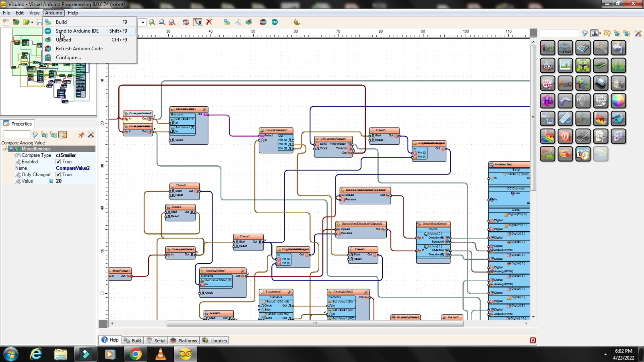Click the red X delete toolbar icon
This screenshot has width=644, height=362.
209,22
